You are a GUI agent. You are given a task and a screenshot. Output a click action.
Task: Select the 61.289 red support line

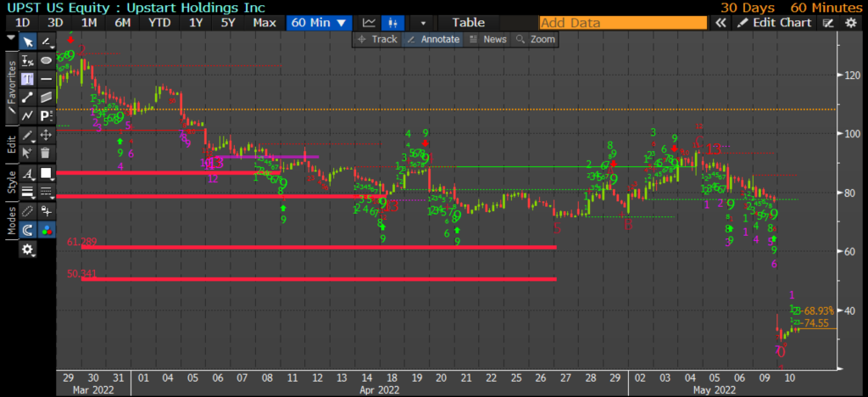coord(319,247)
